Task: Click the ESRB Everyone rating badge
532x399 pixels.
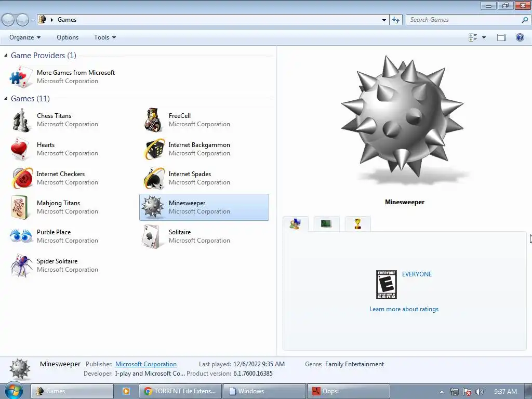Action: coord(386,285)
